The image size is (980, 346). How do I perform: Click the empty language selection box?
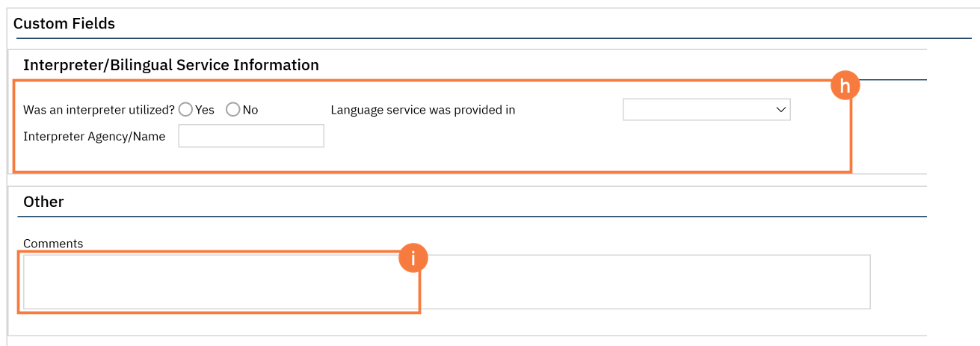tap(695, 110)
